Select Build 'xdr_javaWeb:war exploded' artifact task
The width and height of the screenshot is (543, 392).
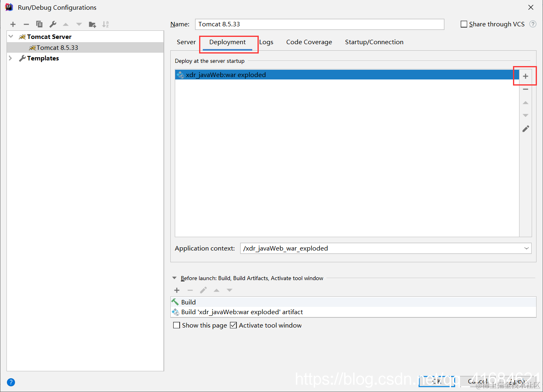point(353,312)
